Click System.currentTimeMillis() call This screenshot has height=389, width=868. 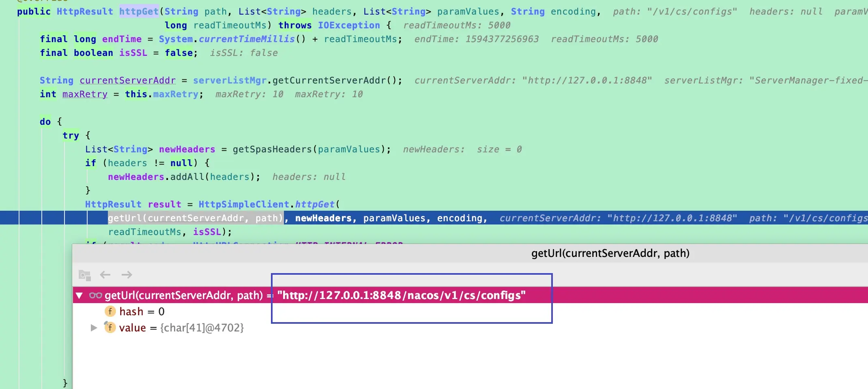pyautogui.click(x=232, y=39)
